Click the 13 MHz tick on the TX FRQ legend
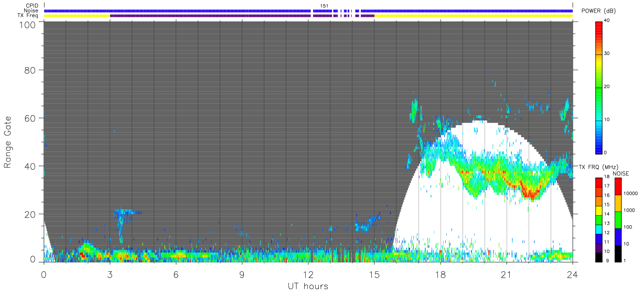Screen dimensions: 644x297 pyautogui.click(x=606, y=223)
